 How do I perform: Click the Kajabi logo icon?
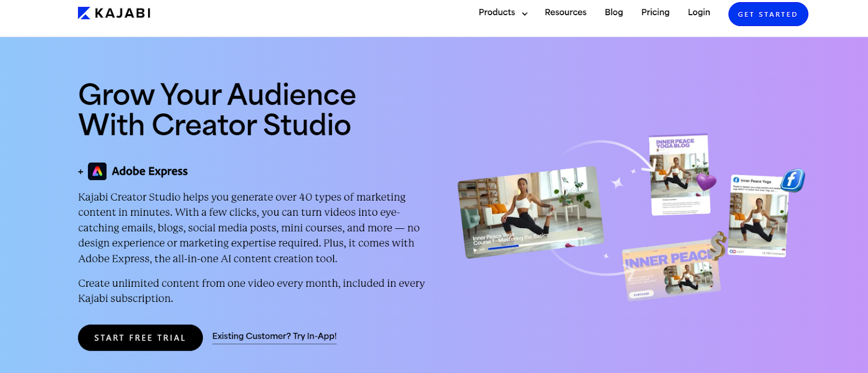(x=84, y=13)
